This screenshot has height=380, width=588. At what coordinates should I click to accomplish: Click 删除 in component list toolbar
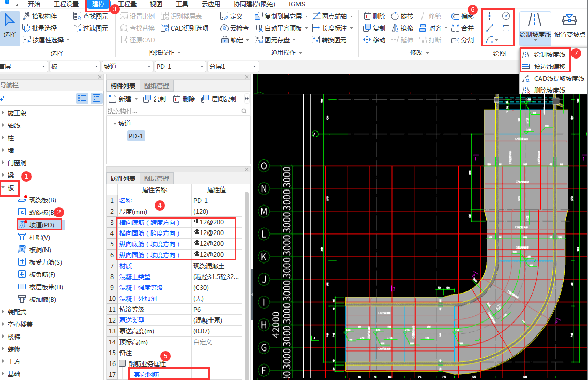click(x=184, y=99)
